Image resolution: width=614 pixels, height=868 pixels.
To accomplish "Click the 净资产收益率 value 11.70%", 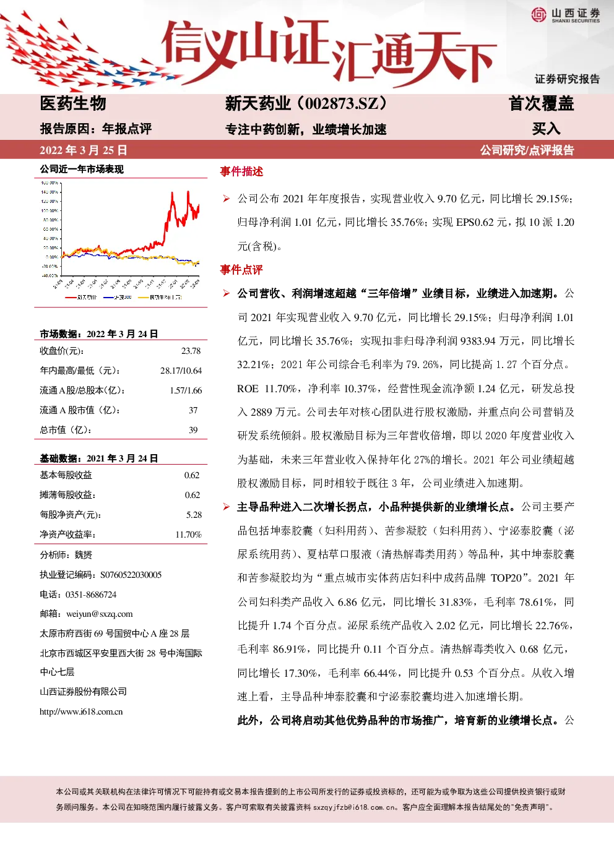I will pyautogui.click(x=188, y=535).
